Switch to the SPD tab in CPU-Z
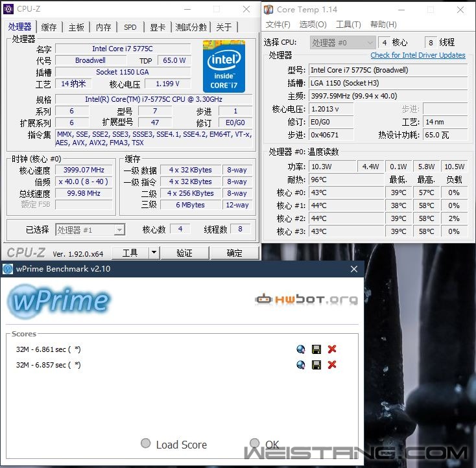This screenshot has width=476, height=468. [130, 27]
